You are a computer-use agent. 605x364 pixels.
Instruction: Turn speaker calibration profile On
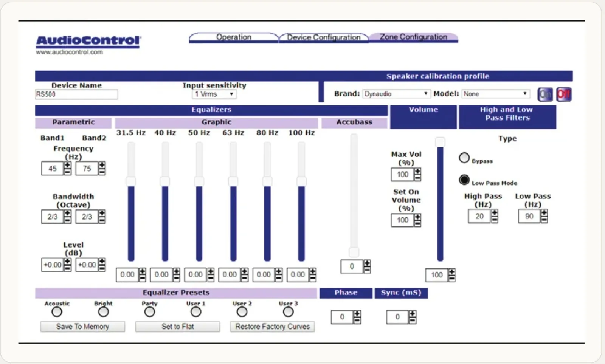point(545,94)
